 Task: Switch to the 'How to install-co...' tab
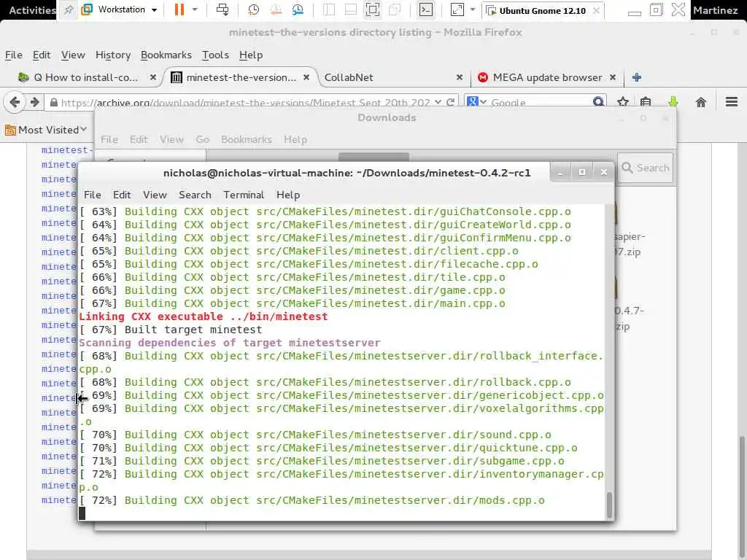(85, 77)
